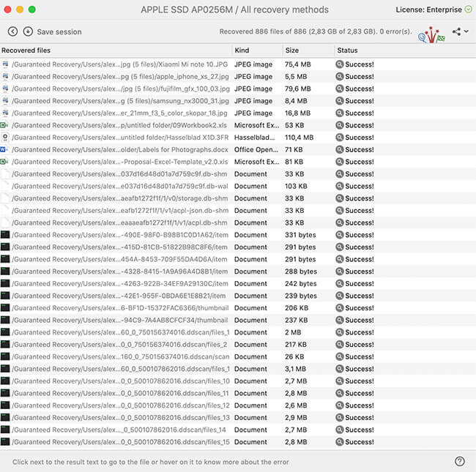The width and height of the screenshot is (476, 472).
Task: Click the Word icon for Labels for Photographs.docx
Action: [x=4, y=149]
